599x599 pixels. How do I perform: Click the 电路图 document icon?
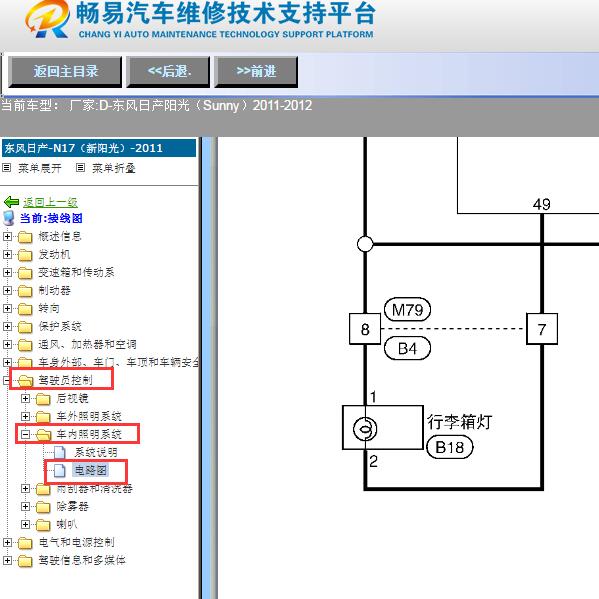(x=60, y=470)
